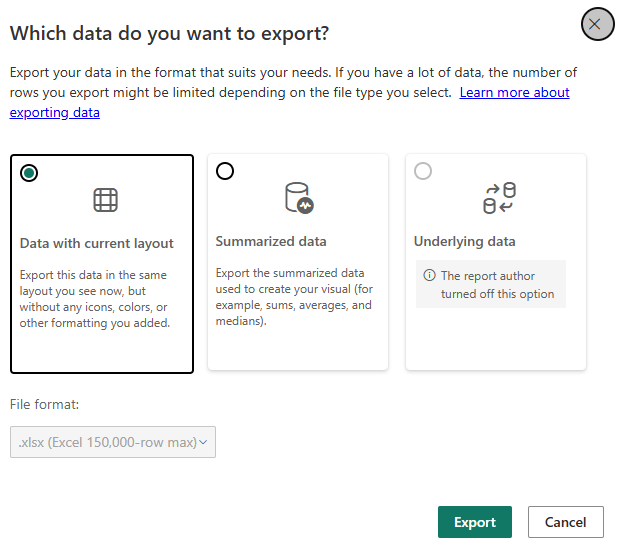
Task: Click the Summarized data description text
Action: tap(294, 297)
